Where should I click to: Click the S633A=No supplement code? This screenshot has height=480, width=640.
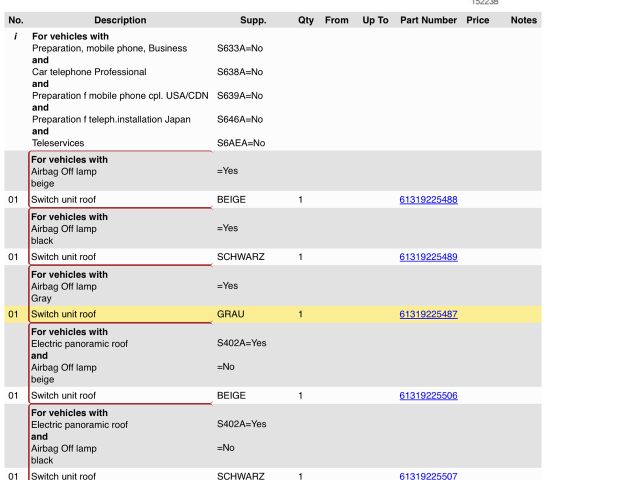pyautogui.click(x=240, y=48)
